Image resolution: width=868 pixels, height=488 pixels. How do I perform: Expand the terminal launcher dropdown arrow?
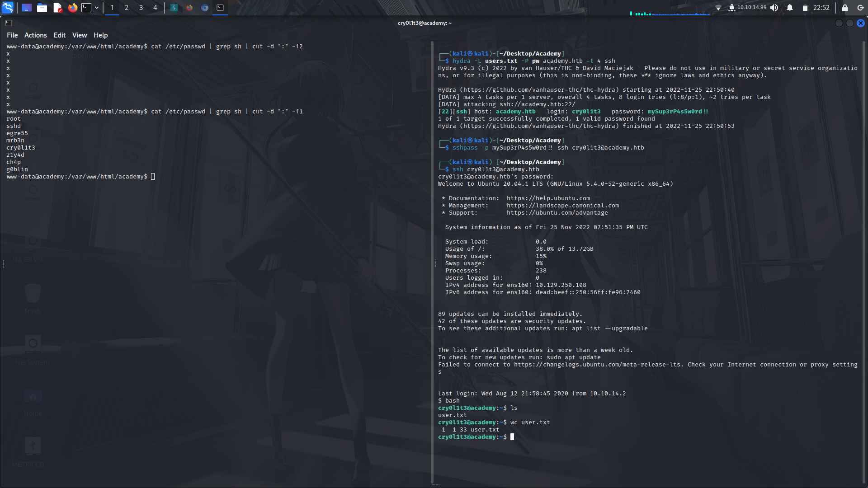point(96,8)
